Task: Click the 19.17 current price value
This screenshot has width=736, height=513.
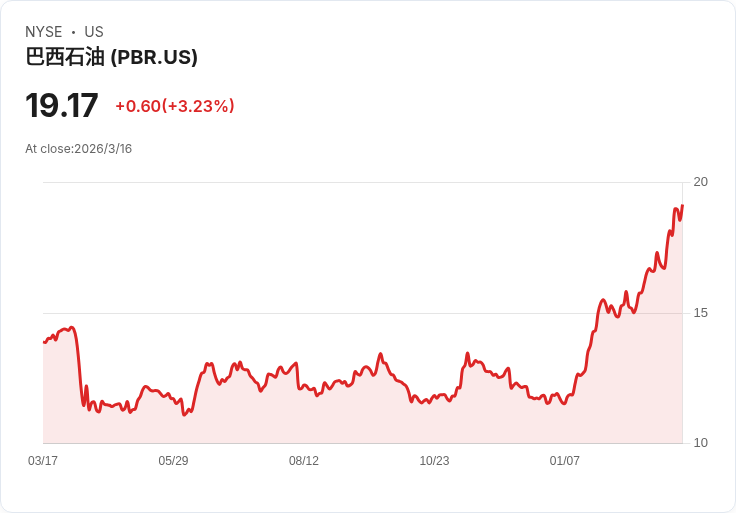Action: 62,106
